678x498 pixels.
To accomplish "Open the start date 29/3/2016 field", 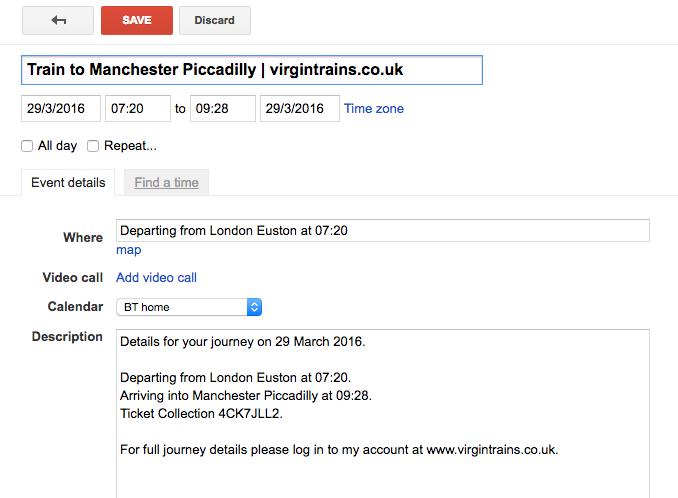I will click(x=61, y=108).
